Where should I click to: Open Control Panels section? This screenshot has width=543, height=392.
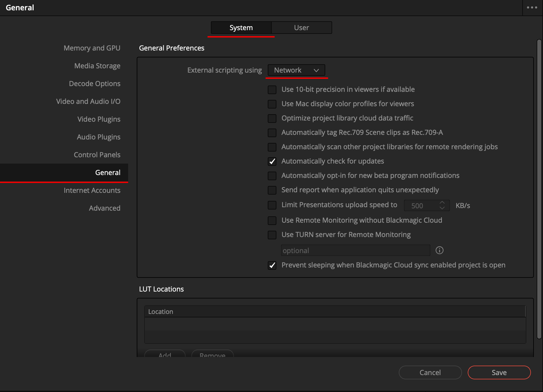[97, 155]
